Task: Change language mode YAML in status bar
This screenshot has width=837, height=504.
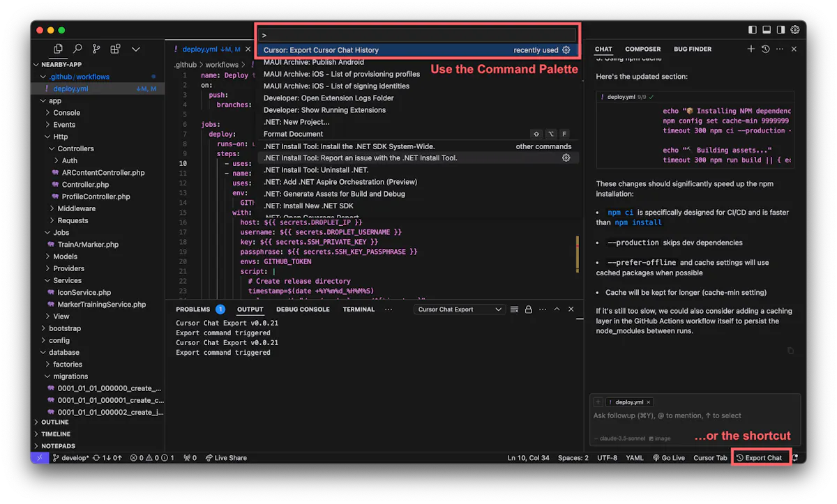Action: tap(635, 458)
